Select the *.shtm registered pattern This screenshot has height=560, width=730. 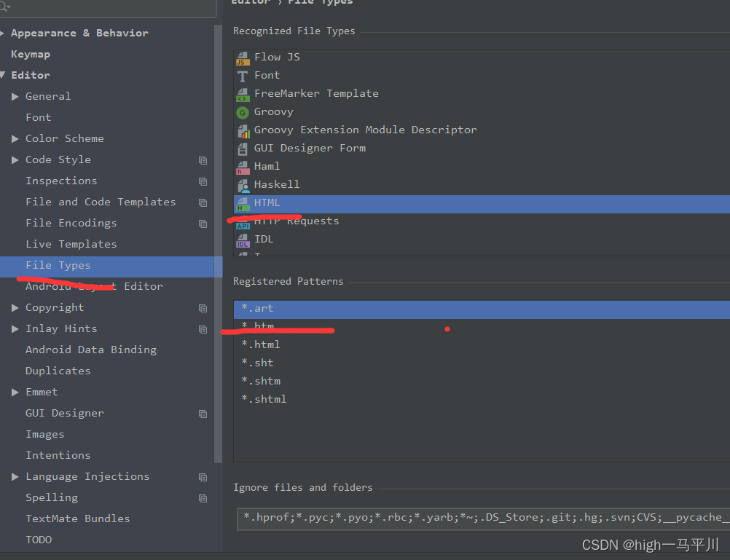click(x=482, y=381)
